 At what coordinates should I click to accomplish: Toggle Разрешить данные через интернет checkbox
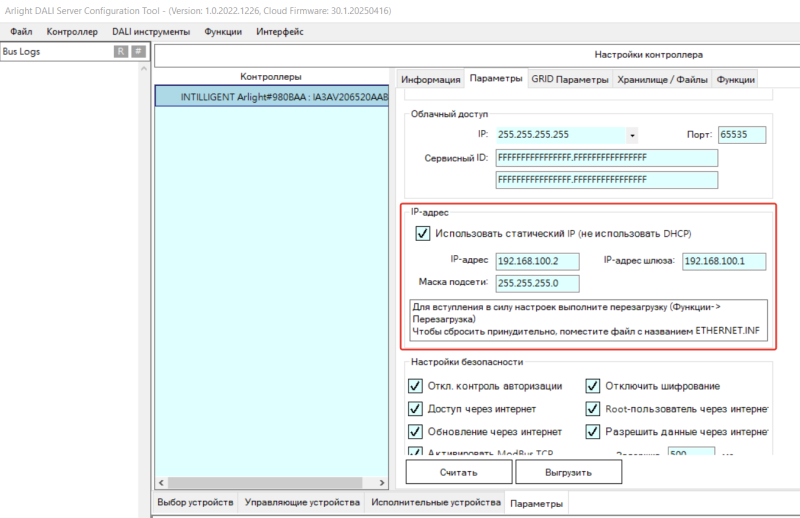(592, 432)
